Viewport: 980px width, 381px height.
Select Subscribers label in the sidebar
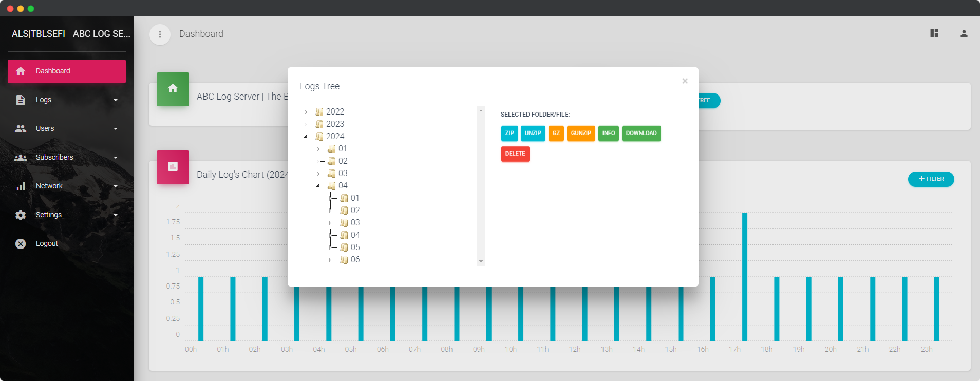coord(54,158)
